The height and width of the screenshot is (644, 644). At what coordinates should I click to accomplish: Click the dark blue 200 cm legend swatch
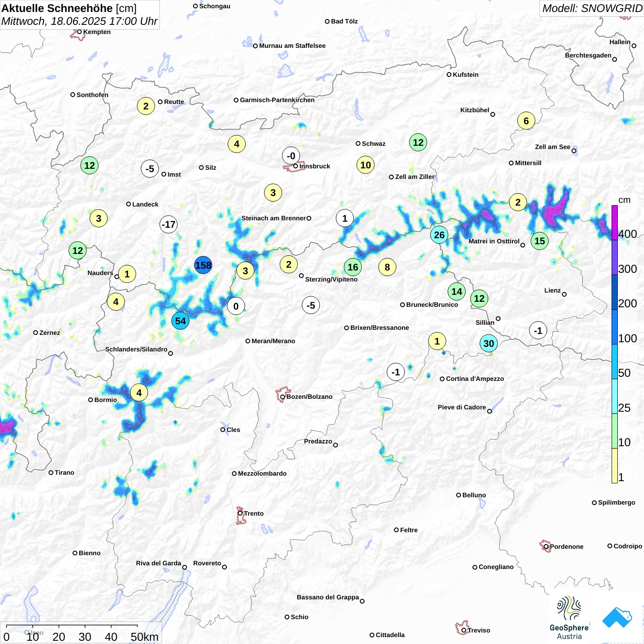click(615, 292)
